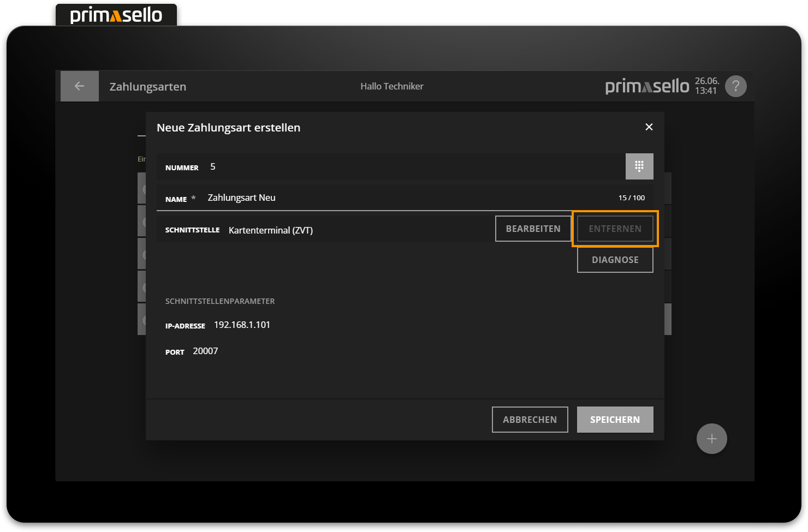Open help via the question mark icon

pos(735,86)
